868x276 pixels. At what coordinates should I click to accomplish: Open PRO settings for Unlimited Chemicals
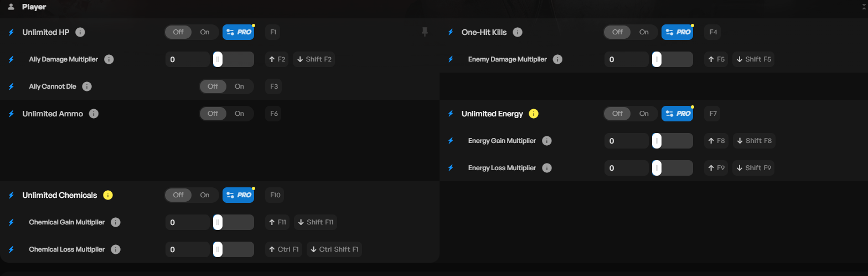(239, 195)
